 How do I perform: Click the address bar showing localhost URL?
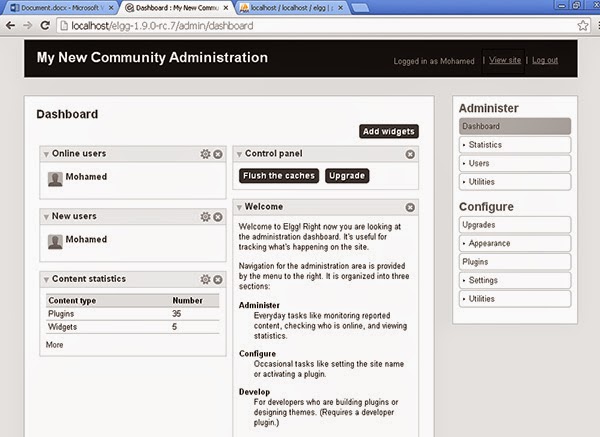click(318, 26)
